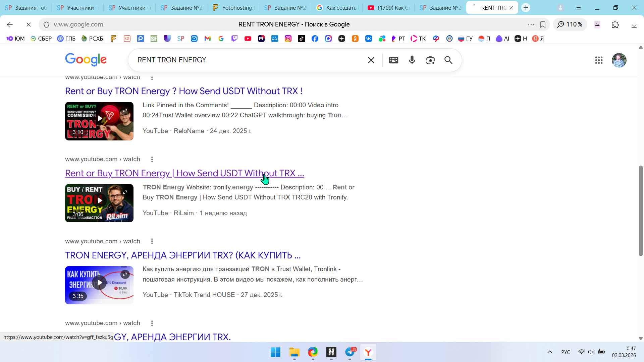Open Google Lens image search icon
644x362 pixels.
click(430, 60)
